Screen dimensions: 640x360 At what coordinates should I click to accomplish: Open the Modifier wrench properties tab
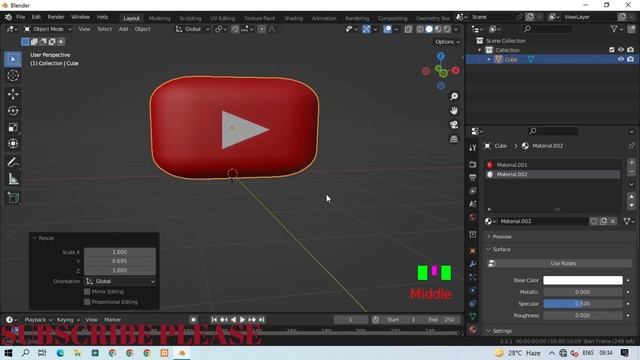click(473, 264)
